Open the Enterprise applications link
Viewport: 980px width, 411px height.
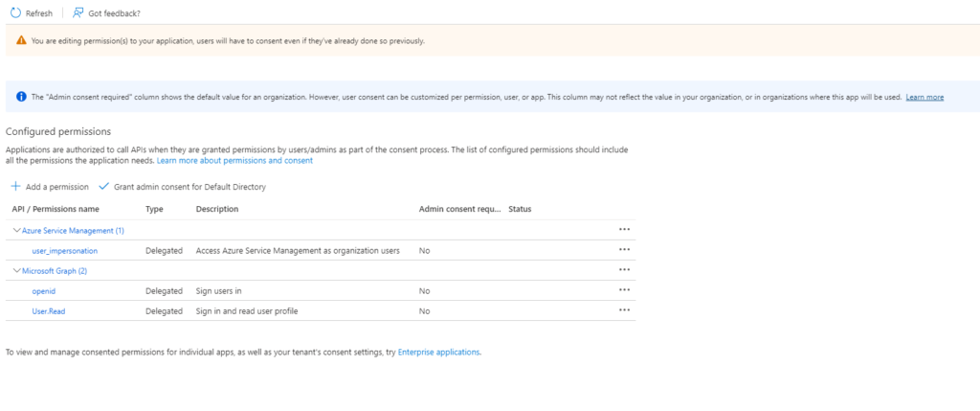pyautogui.click(x=438, y=353)
